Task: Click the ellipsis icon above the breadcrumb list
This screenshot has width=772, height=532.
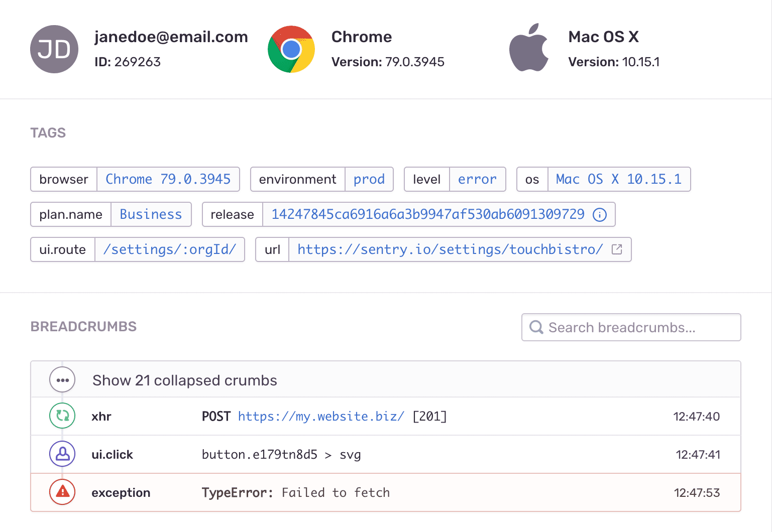Action: pos(62,380)
